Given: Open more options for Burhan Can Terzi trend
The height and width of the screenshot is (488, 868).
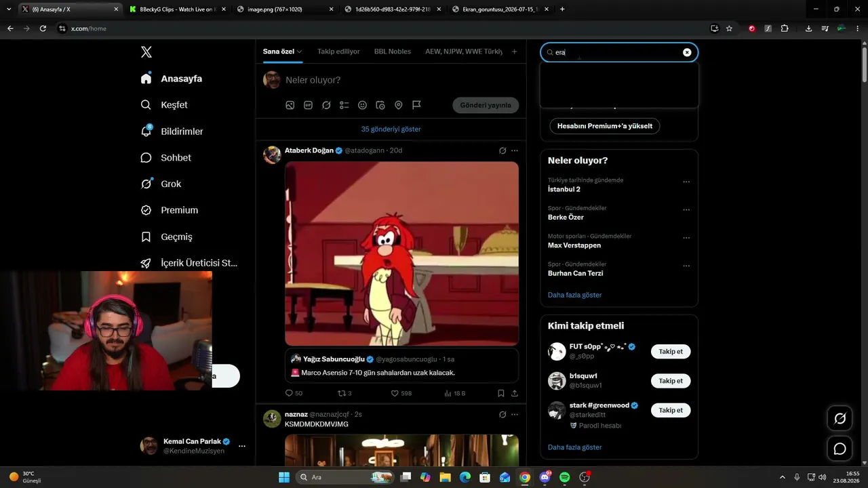Looking at the screenshot, I should pyautogui.click(x=686, y=266).
